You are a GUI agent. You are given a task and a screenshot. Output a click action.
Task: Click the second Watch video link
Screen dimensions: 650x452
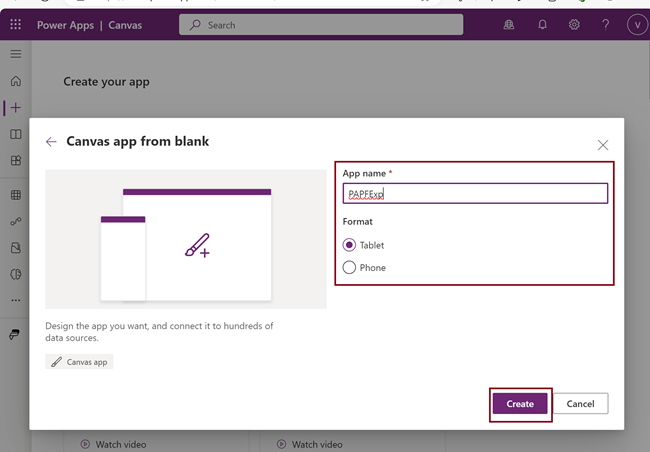click(x=310, y=444)
